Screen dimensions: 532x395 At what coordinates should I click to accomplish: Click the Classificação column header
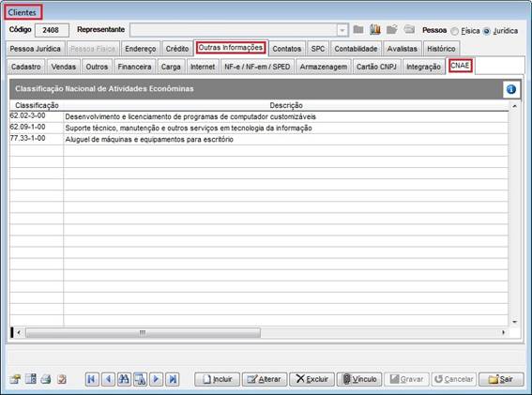[x=37, y=105]
